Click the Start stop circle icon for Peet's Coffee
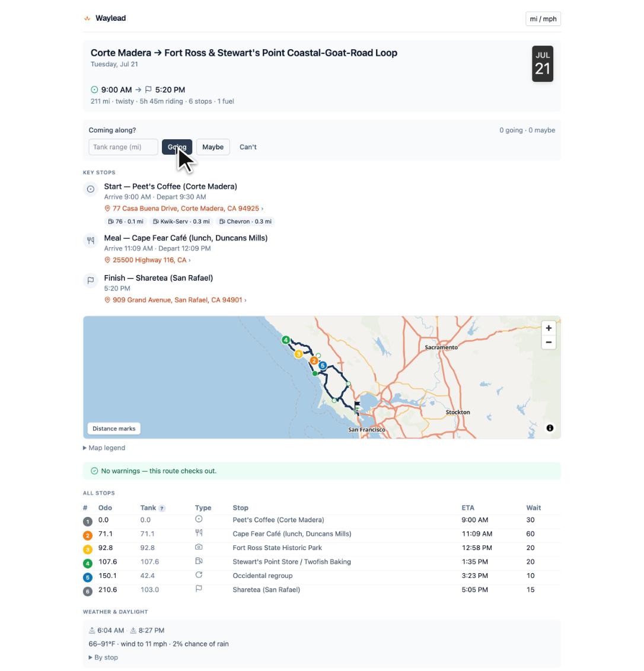The width and height of the screenshot is (644, 671). 91,188
